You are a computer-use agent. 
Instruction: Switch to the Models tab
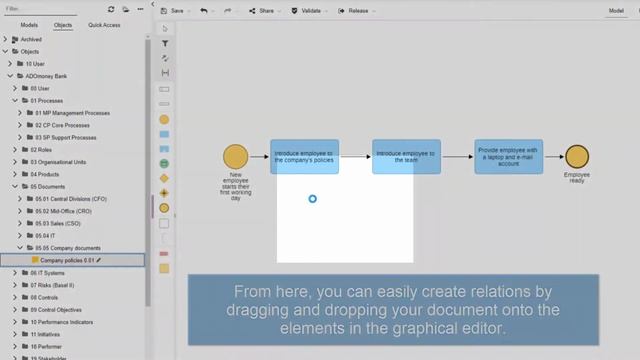tap(29, 25)
